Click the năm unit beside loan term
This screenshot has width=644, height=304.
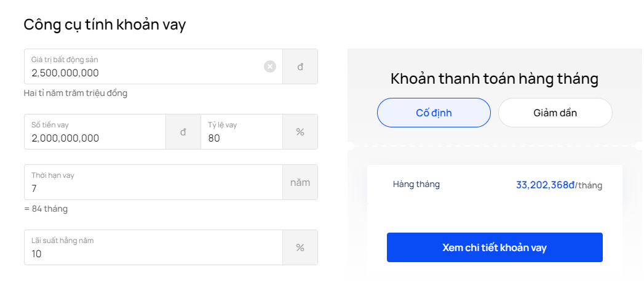coord(300,182)
